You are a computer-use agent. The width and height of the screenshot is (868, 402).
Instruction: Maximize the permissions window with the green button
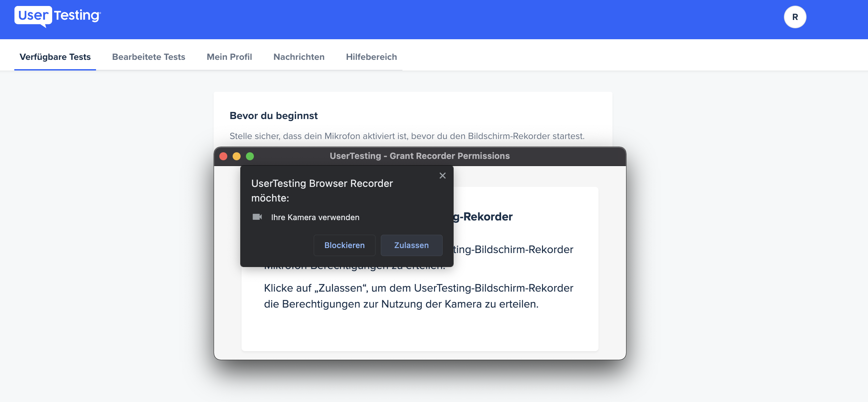coord(250,156)
